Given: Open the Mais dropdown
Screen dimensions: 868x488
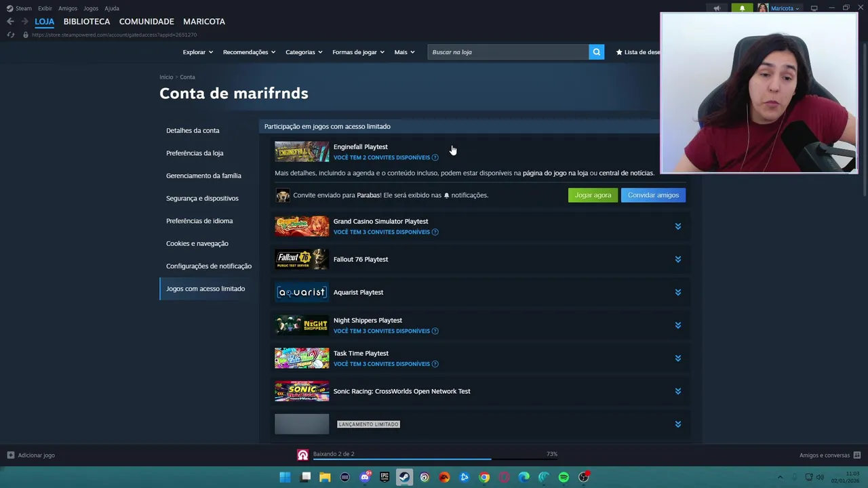Looking at the screenshot, I should [x=404, y=52].
